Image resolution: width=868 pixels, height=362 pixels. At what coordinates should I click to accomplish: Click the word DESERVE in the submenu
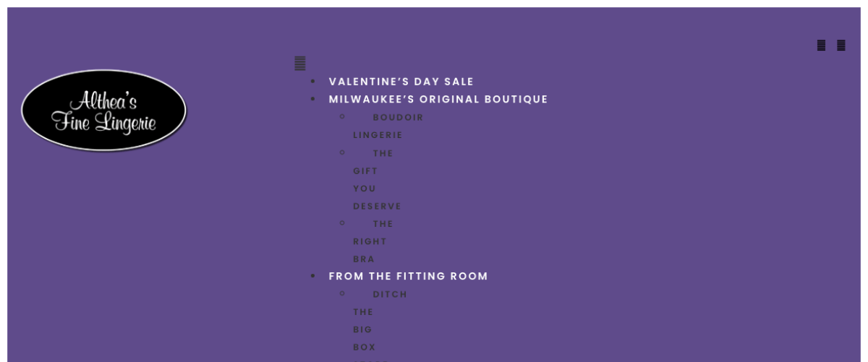pyautogui.click(x=377, y=206)
